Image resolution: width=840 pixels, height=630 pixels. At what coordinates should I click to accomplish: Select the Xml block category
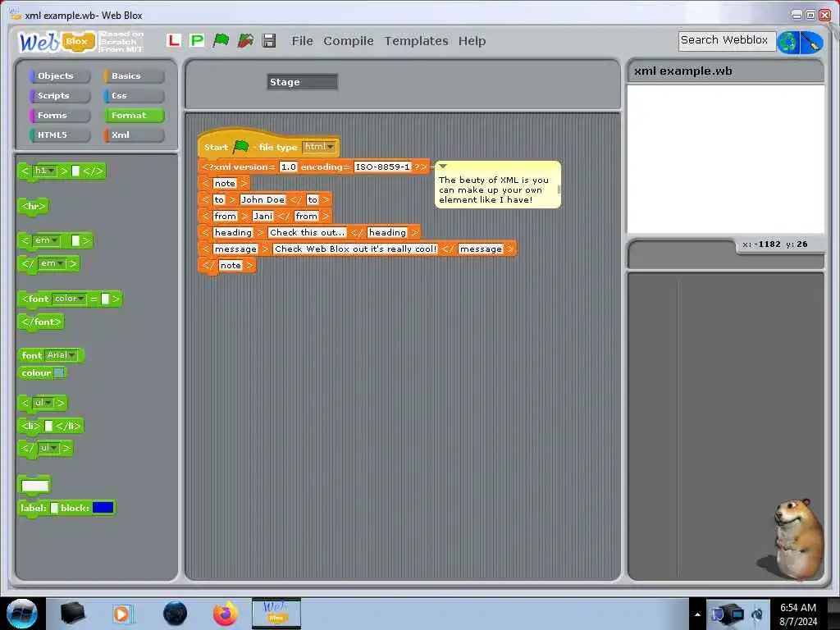134,135
